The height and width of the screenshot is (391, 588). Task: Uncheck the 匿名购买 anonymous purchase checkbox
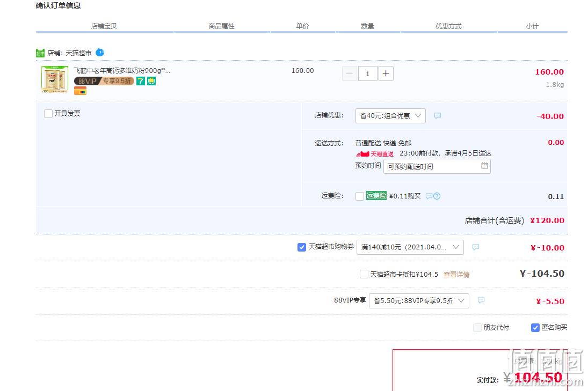[x=535, y=328]
